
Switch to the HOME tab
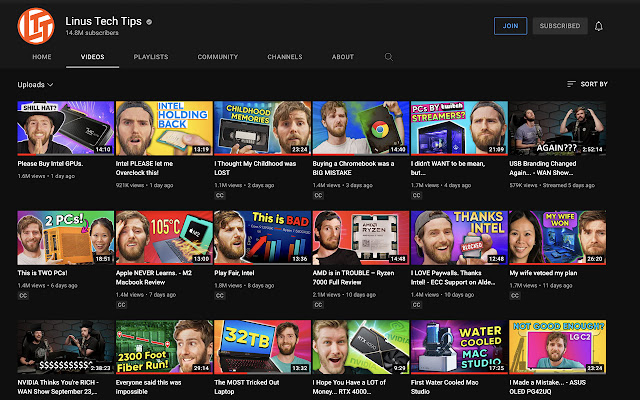[x=42, y=57]
